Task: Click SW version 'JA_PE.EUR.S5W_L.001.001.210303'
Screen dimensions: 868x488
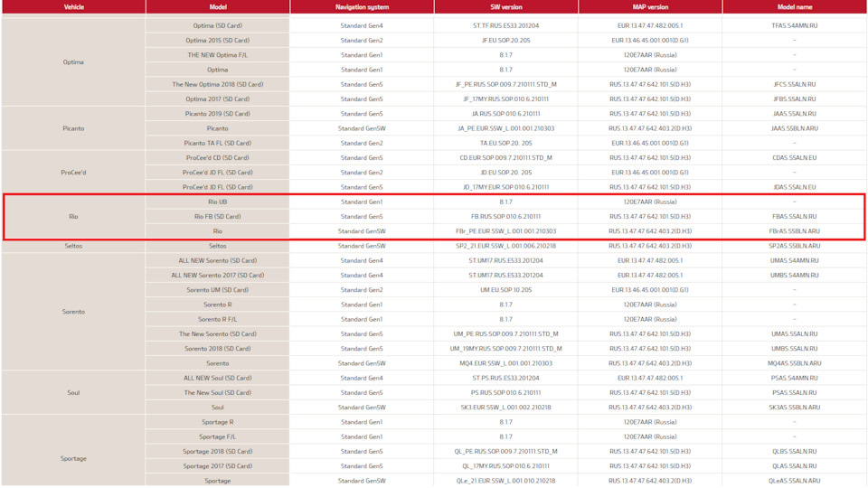Action: point(506,128)
